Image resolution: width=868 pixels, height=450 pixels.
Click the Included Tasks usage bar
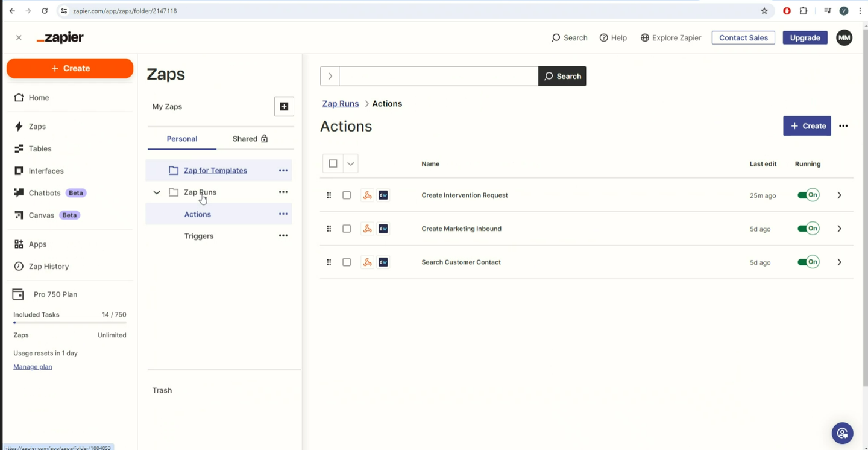tap(70, 323)
